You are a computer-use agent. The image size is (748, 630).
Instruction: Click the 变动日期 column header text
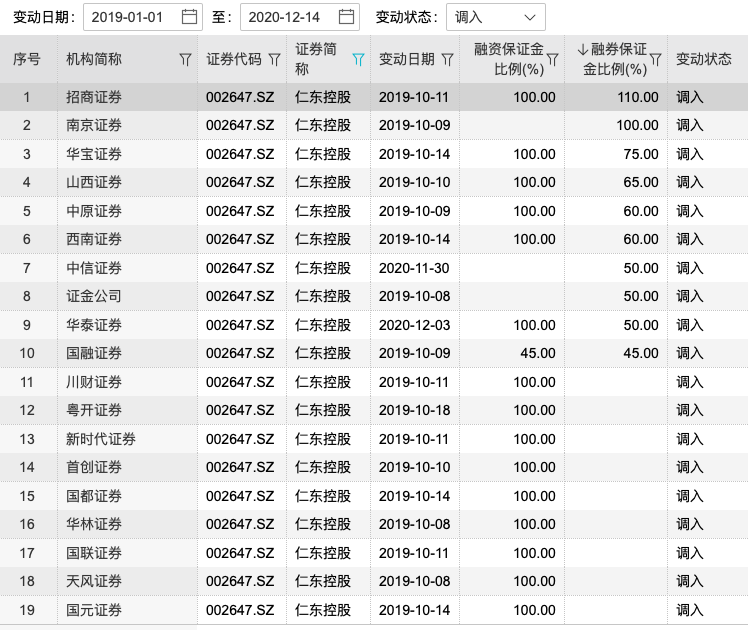[407, 59]
